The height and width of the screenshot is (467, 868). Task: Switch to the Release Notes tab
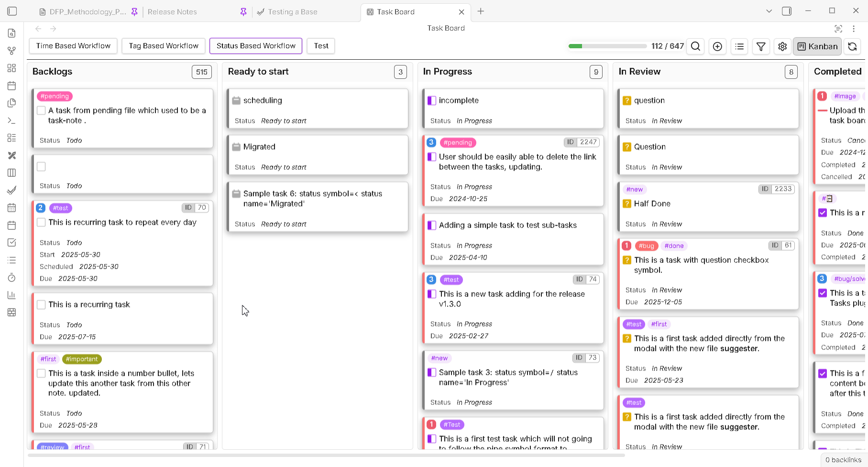173,11
